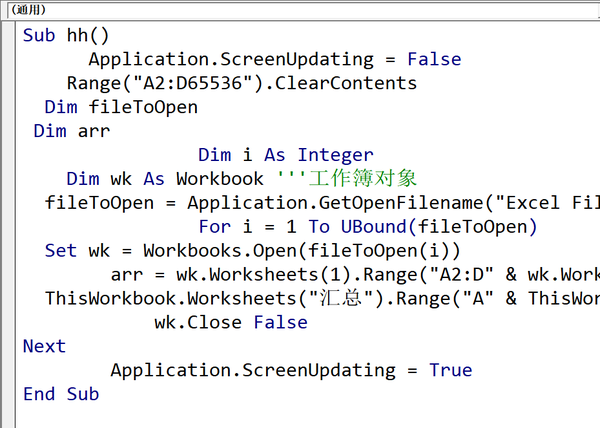Click the 'Next' keyword line

click(x=44, y=346)
